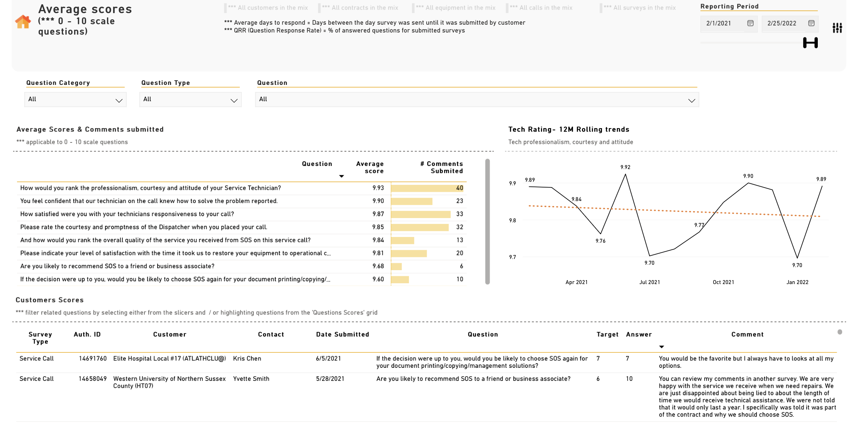Click the 9.90 data label on trend chart
The width and height of the screenshot is (868, 423).
point(748,176)
